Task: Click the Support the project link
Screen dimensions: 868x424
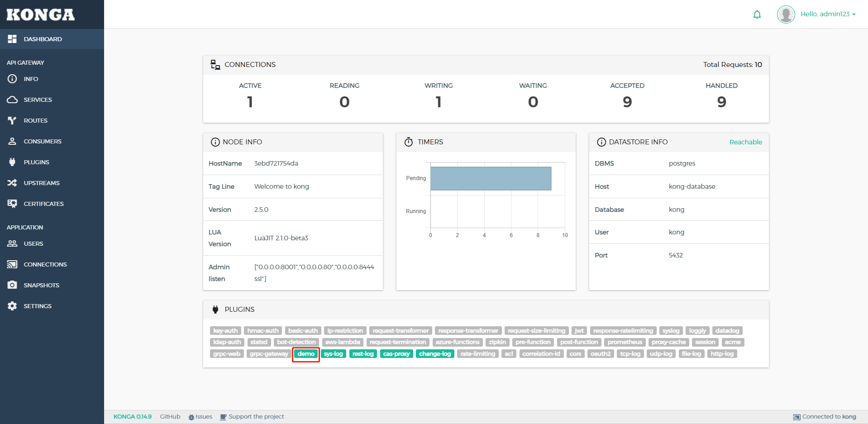Action: pos(252,417)
